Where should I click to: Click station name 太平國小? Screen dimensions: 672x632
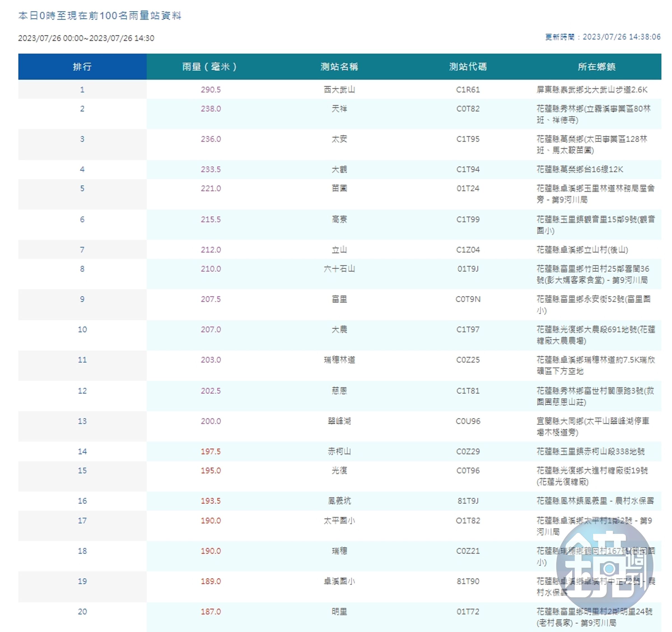[x=339, y=521]
